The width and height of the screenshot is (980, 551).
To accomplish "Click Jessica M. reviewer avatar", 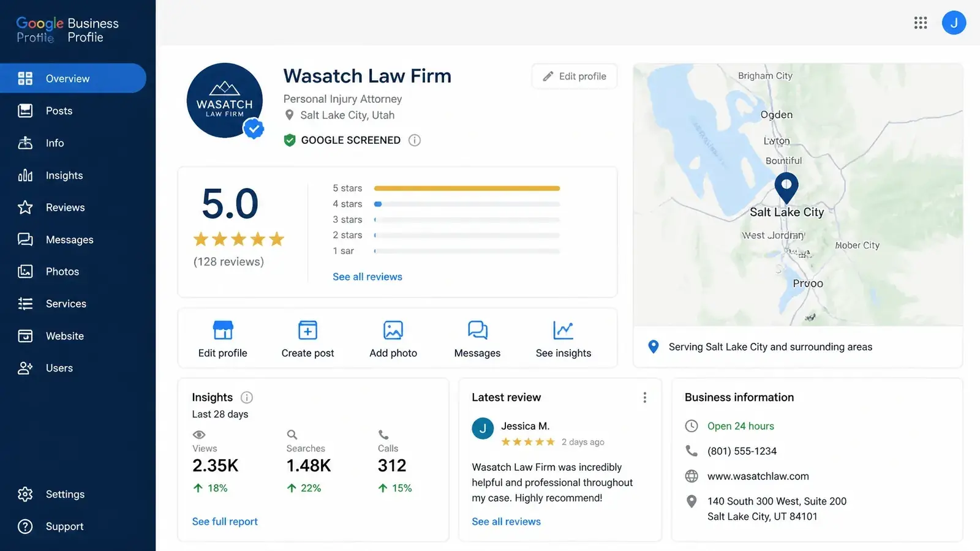I will [x=483, y=429].
